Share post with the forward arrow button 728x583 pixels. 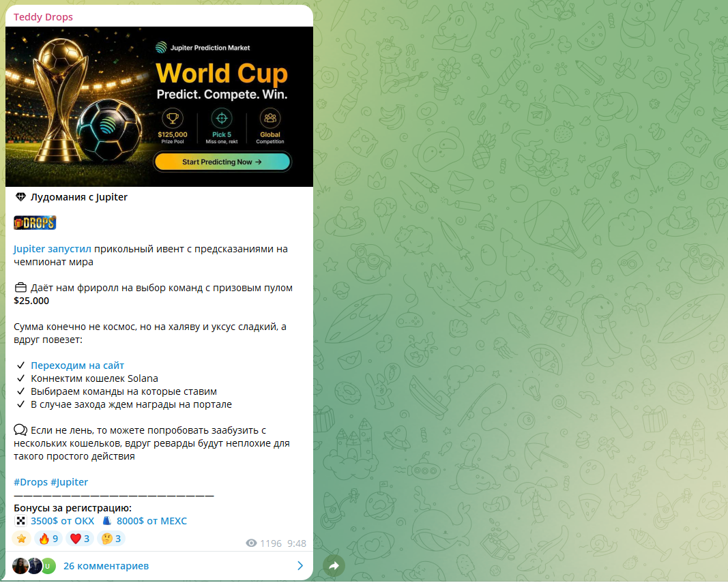click(x=334, y=565)
